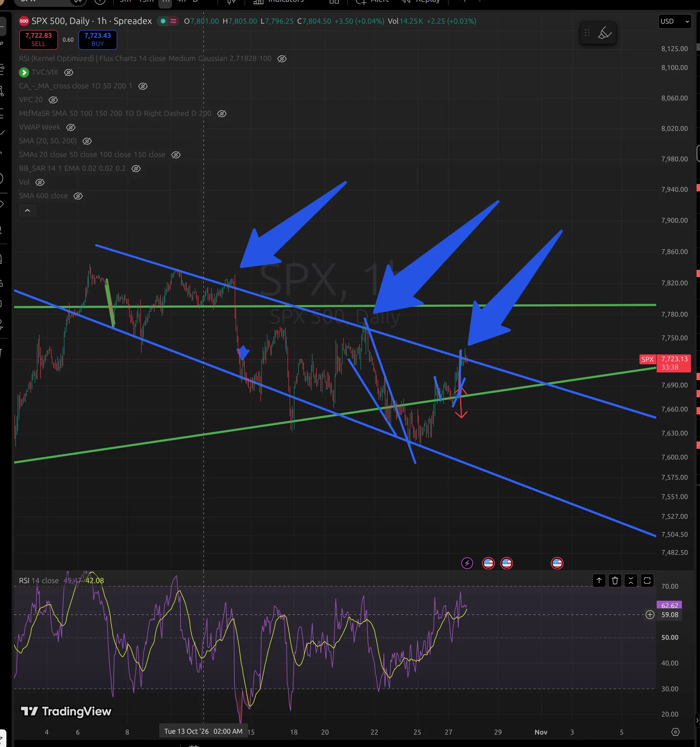Click the 62.62 RSI value label
Image resolution: width=700 pixels, height=747 pixels.
[x=670, y=605]
